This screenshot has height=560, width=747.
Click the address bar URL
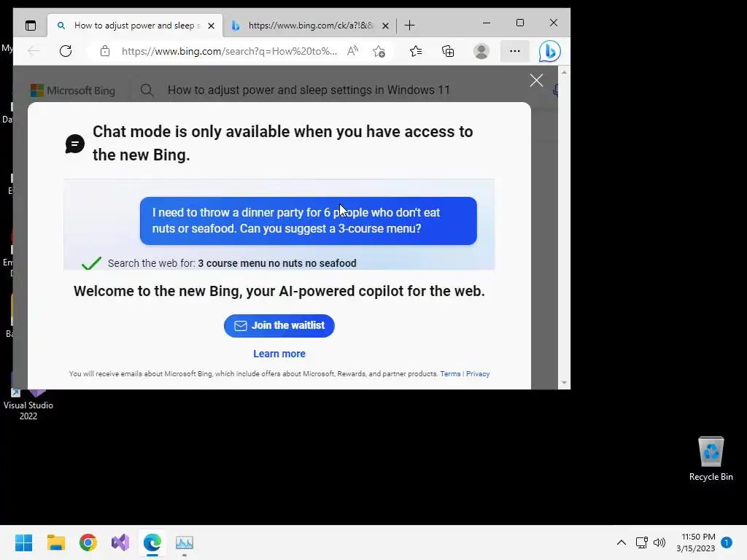(x=229, y=51)
